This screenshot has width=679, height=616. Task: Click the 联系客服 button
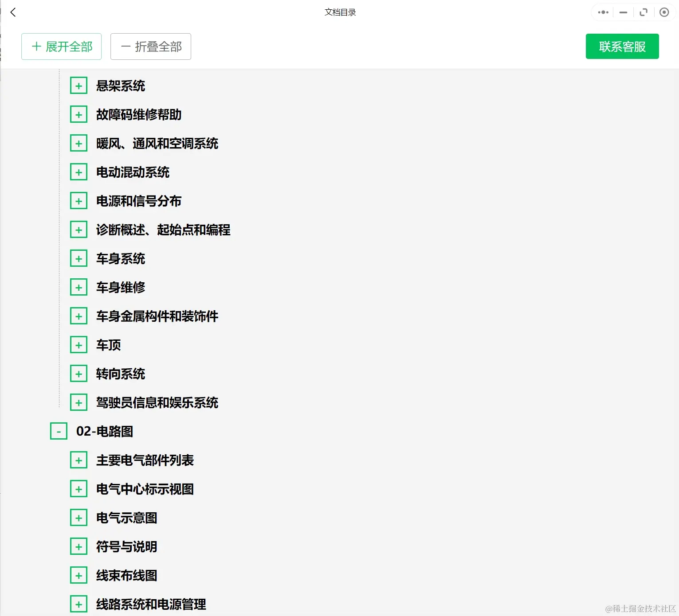pos(622,46)
